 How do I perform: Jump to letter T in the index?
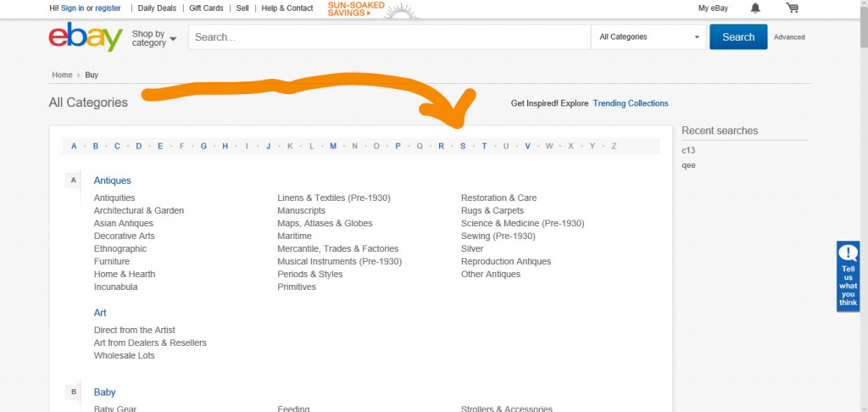click(x=484, y=146)
